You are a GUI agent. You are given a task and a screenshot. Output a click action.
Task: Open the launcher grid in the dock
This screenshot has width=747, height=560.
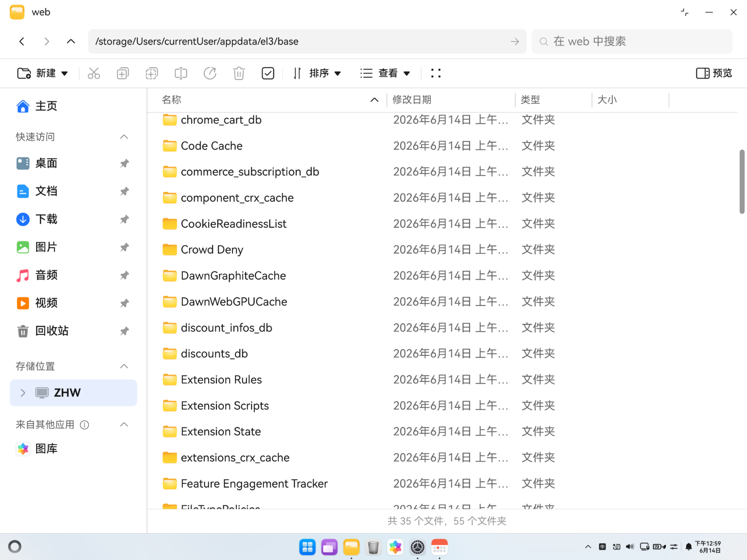[307, 547]
